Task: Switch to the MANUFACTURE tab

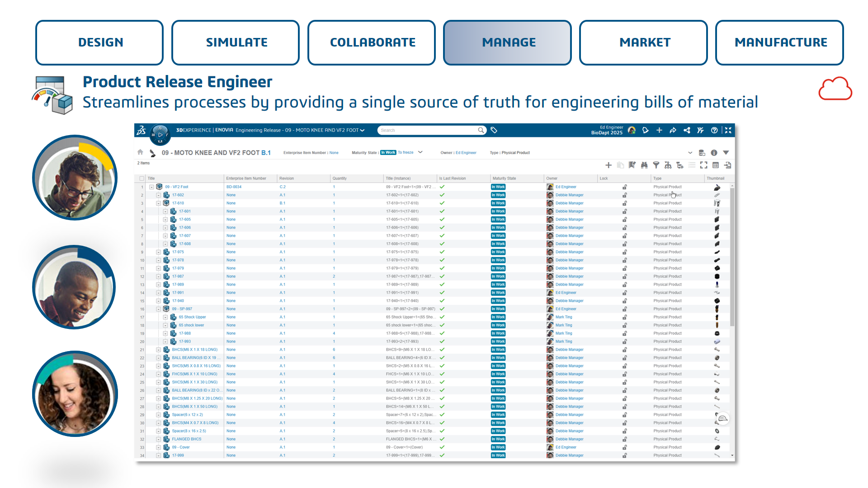Action: tap(779, 42)
